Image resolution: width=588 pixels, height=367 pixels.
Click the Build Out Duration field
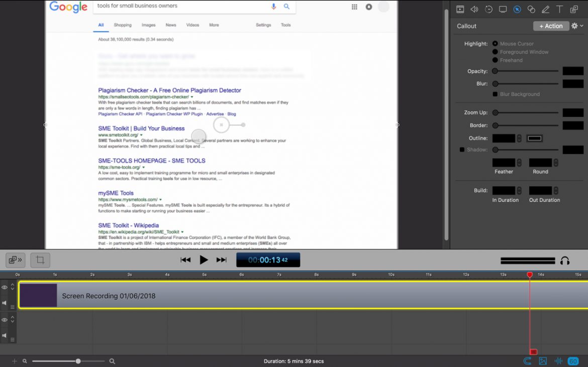(540, 190)
